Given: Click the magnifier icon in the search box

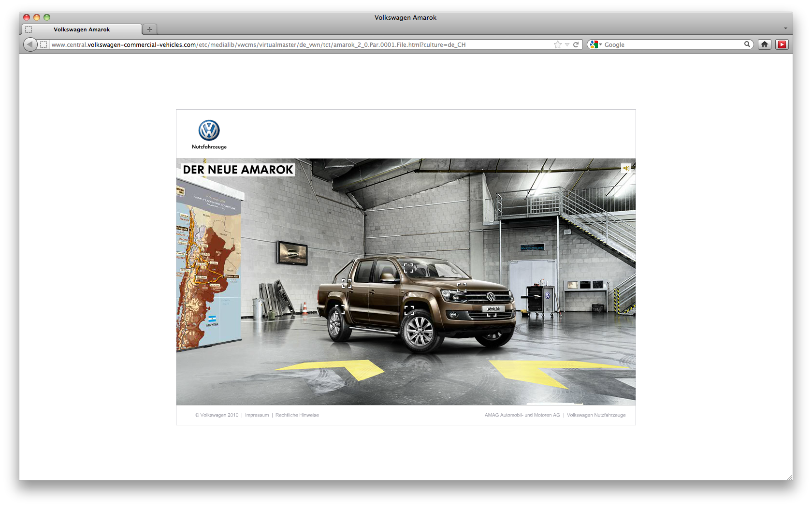Looking at the screenshot, I should coord(747,44).
